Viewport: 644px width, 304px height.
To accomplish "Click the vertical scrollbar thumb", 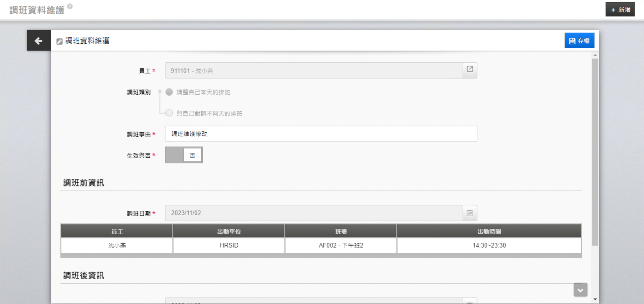I will pyautogui.click(x=595, y=152).
